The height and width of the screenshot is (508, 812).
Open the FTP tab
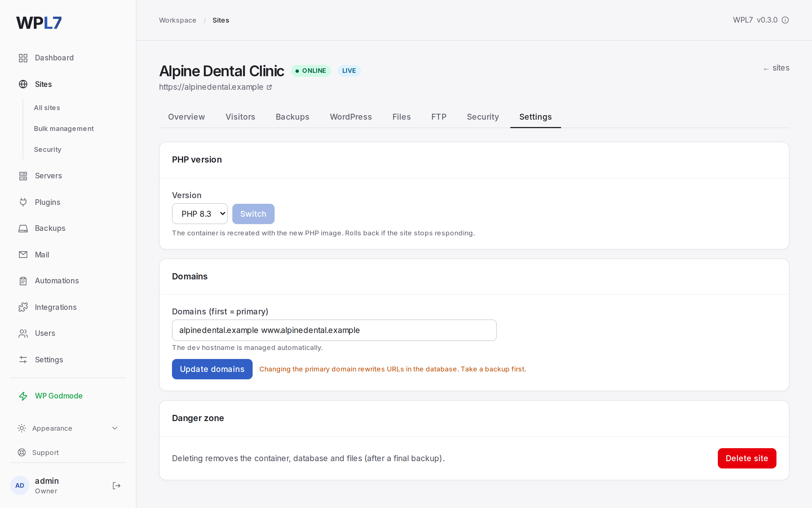tap(438, 117)
